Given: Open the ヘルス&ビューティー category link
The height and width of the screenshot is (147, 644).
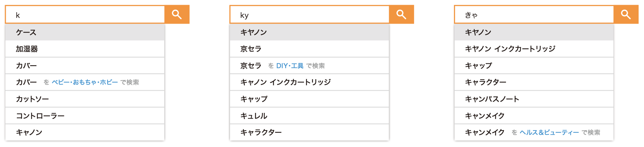Looking at the screenshot, I should tap(549, 133).
